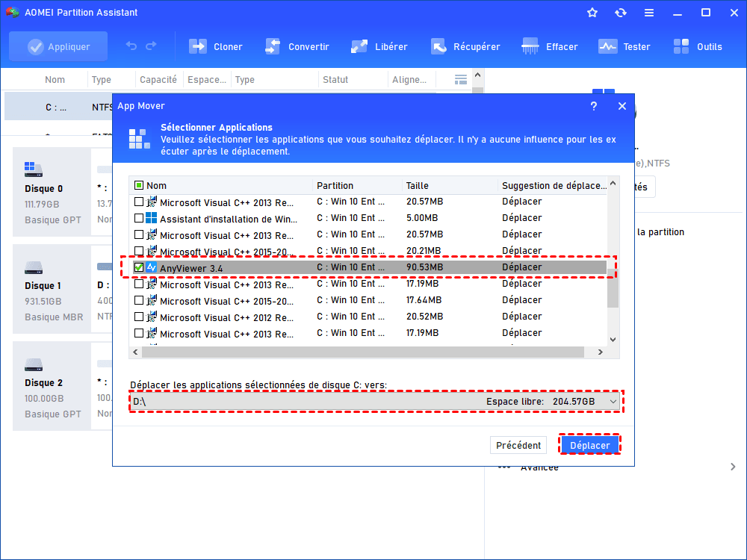Uncheck the AnyViewer 3.4 checkbox

pos(139,267)
